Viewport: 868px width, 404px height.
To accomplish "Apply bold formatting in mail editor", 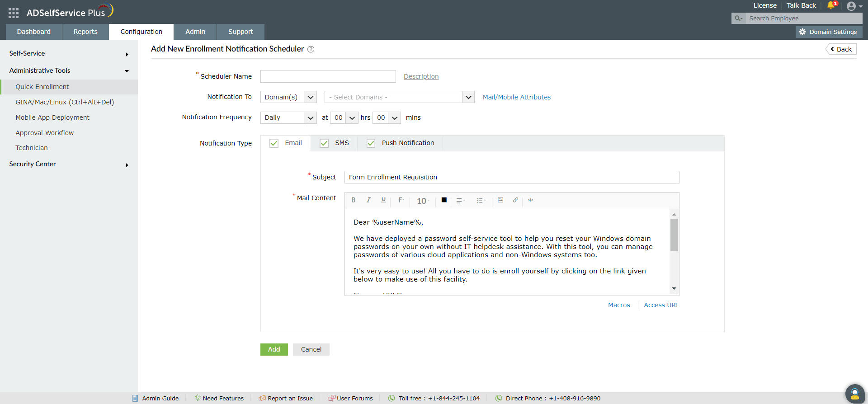I will pos(354,200).
